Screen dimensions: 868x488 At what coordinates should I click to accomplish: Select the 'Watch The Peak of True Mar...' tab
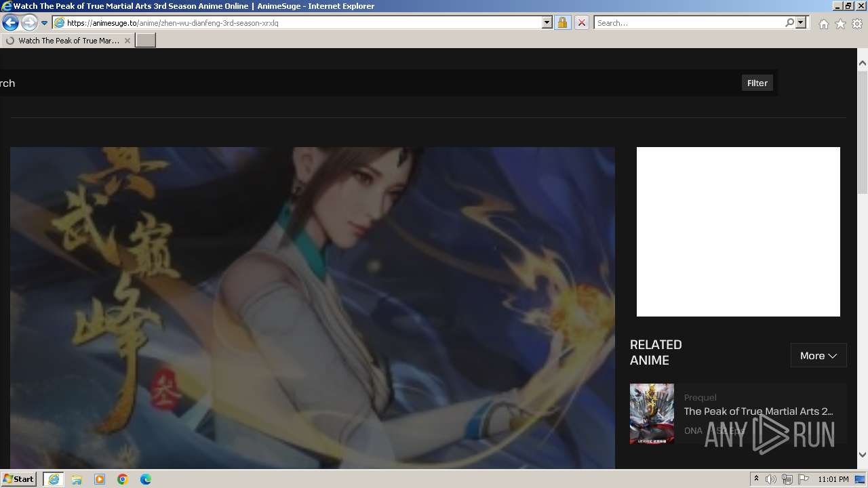(x=67, y=41)
